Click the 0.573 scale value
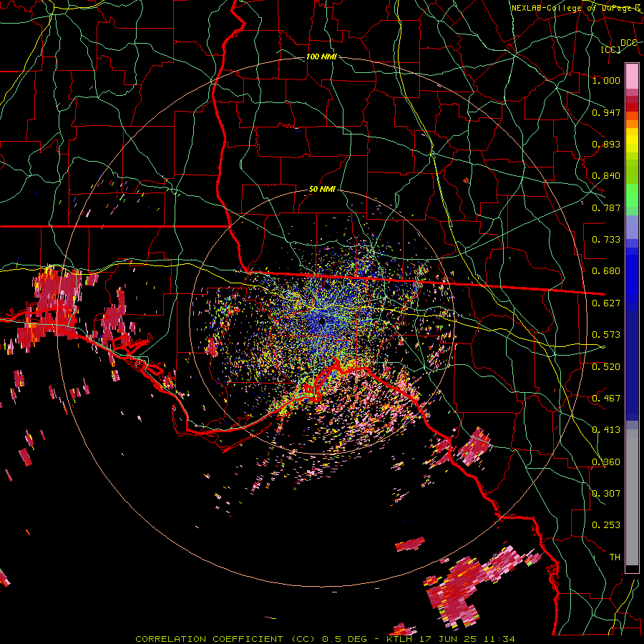The image size is (644, 644). 606,335
